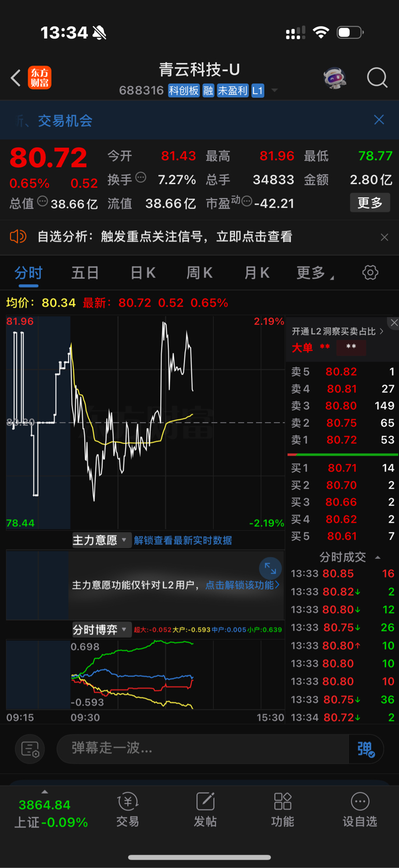Tap the 13:33 80.85 trade row

(x=342, y=574)
